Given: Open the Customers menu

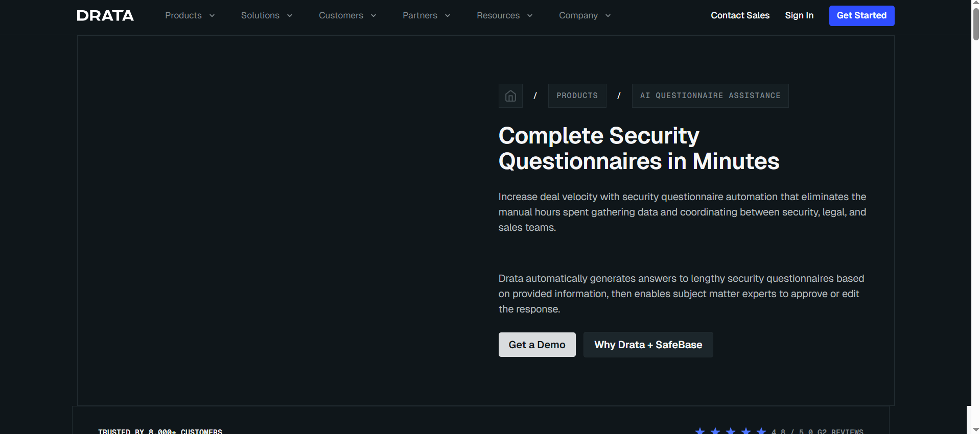Looking at the screenshot, I should 341,15.
